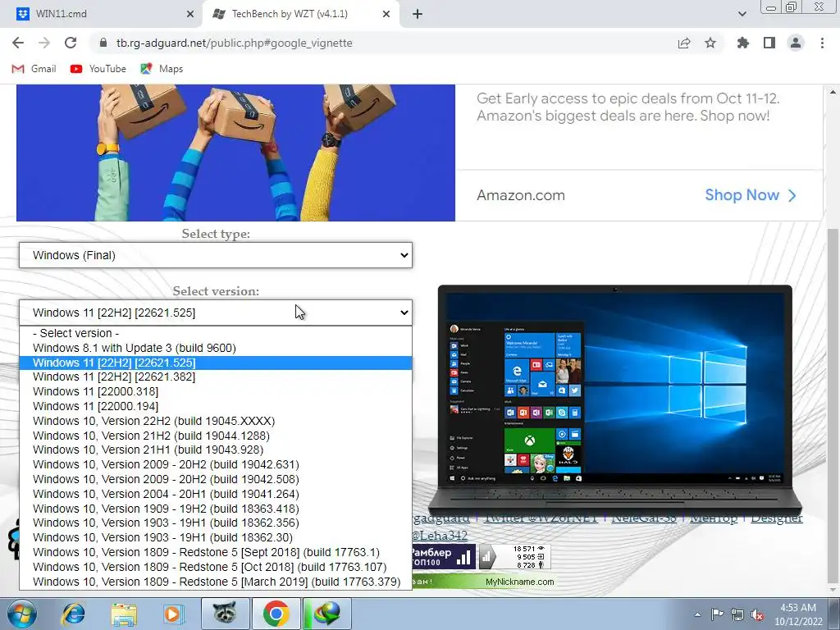Switch to the WIN11.cmd tab
The height and width of the screenshot is (630, 840).
[101, 15]
